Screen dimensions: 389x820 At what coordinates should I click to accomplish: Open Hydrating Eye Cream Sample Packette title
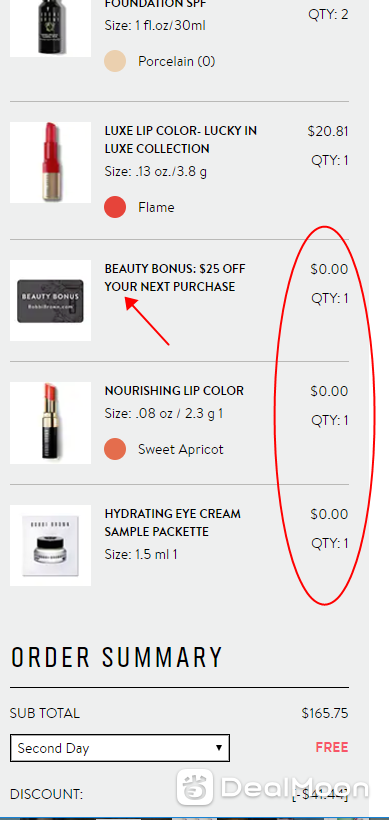(x=173, y=522)
